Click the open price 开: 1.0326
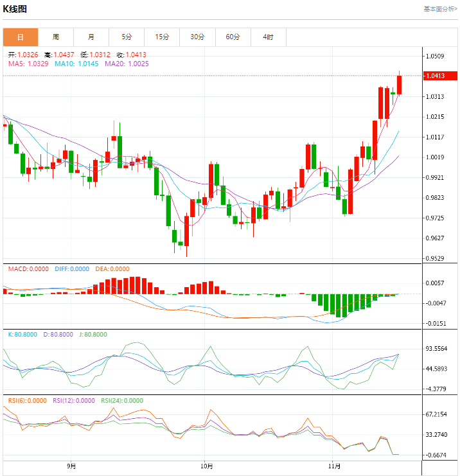Image resolution: width=460 pixels, height=476 pixels. pyautogui.click(x=23, y=55)
